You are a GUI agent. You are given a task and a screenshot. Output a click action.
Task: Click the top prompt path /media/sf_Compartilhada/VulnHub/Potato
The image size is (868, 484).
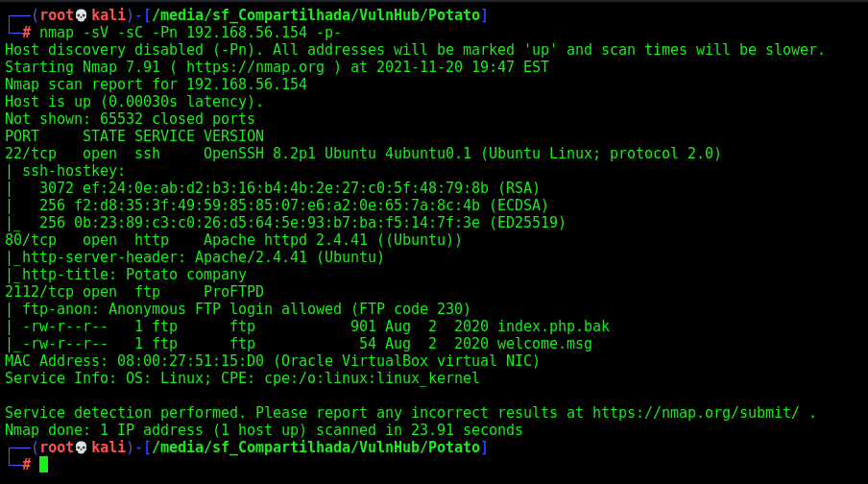[316, 15]
